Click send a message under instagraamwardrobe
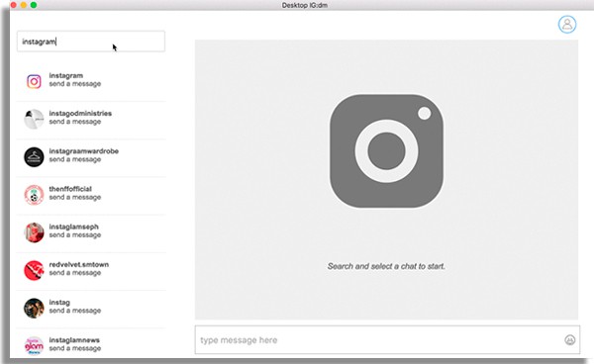The image size is (594, 364). pos(75,159)
